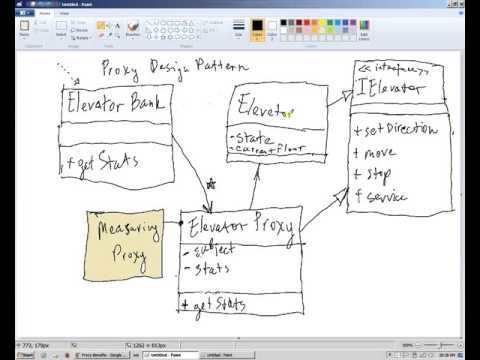Select the Color 2 background button
The image size is (480, 360).
tap(272, 29)
